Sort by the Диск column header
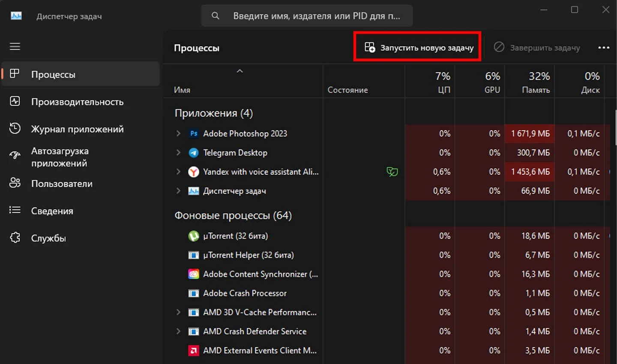 (580, 81)
